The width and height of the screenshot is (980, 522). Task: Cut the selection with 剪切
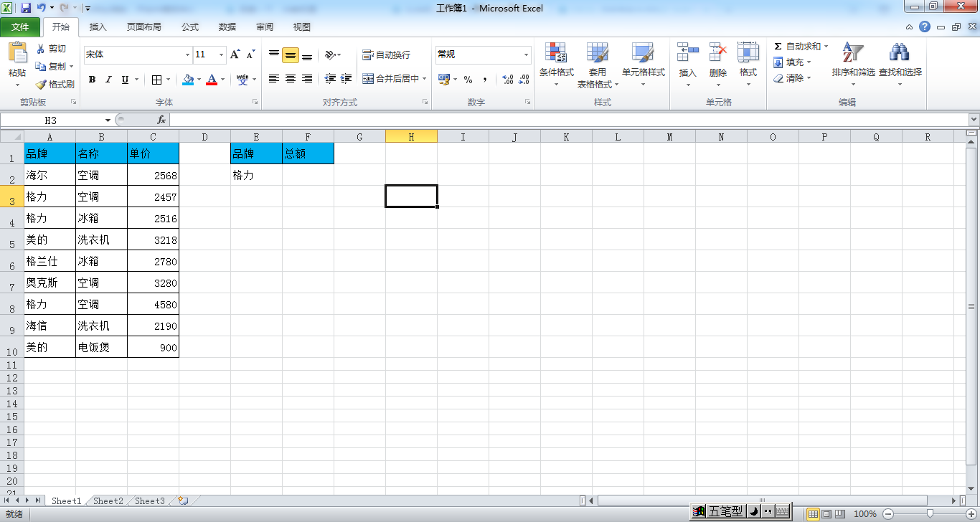pyautogui.click(x=51, y=49)
